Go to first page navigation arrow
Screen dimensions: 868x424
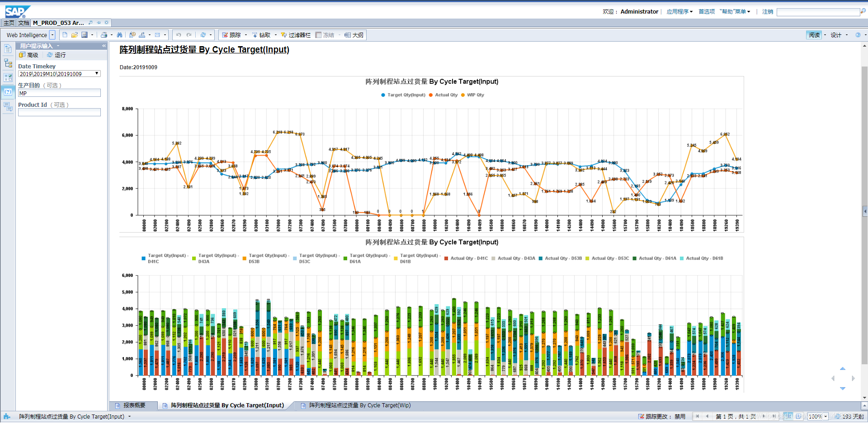pyautogui.click(x=698, y=416)
